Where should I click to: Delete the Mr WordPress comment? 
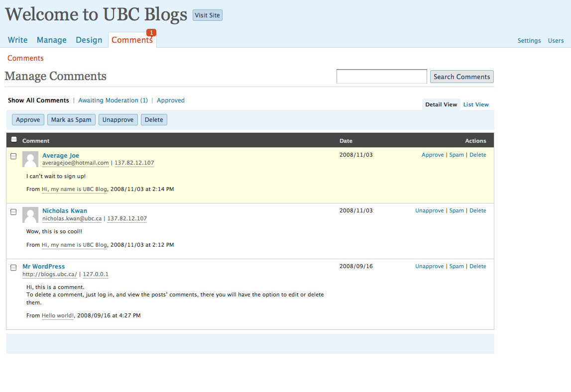click(478, 266)
